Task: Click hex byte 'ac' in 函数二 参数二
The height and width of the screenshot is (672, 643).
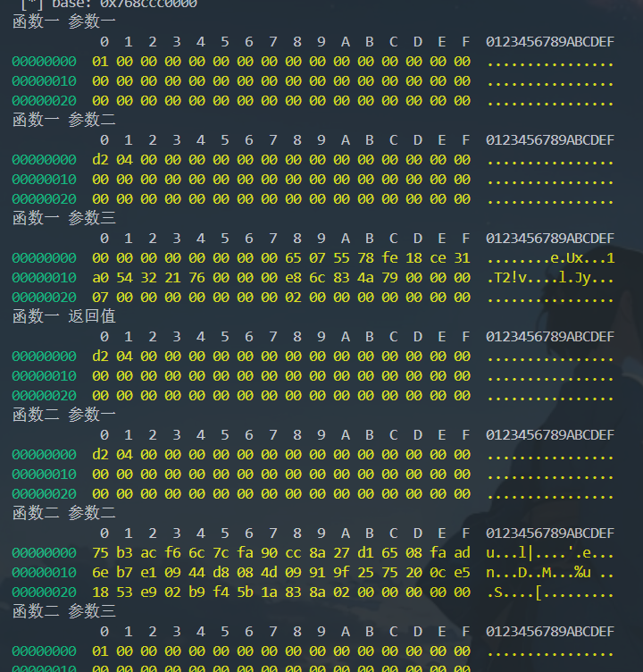Action: click(148, 553)
